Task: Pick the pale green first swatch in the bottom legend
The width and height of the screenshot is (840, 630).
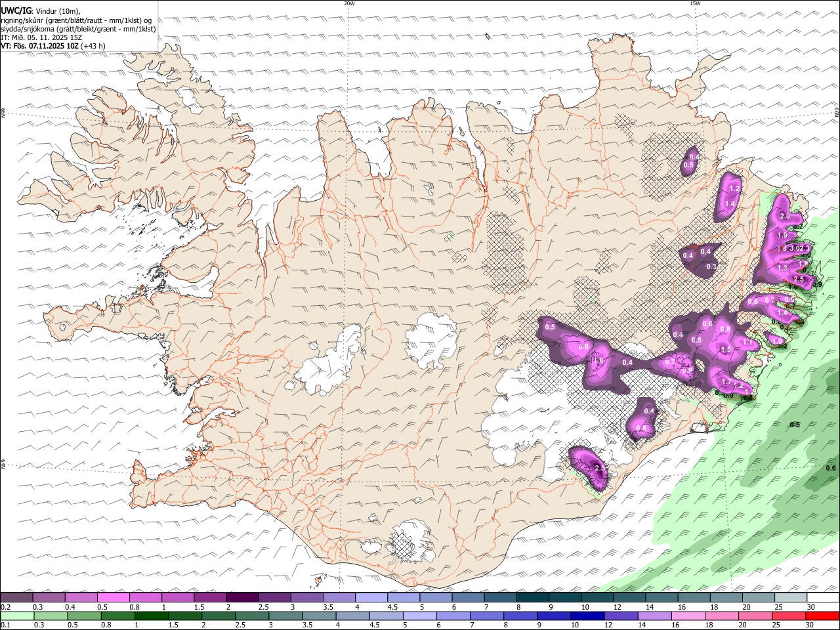Action: [16, 616]
